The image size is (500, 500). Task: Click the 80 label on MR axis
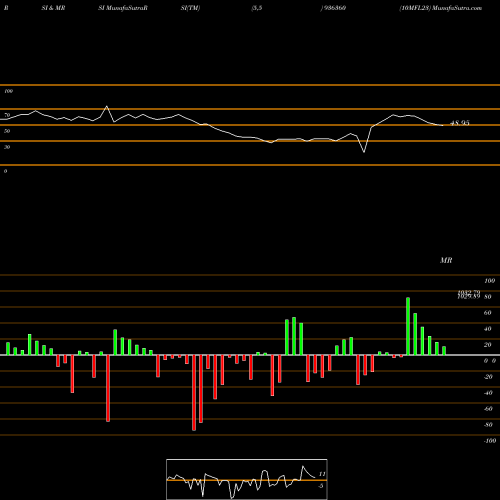click(488, 297)
